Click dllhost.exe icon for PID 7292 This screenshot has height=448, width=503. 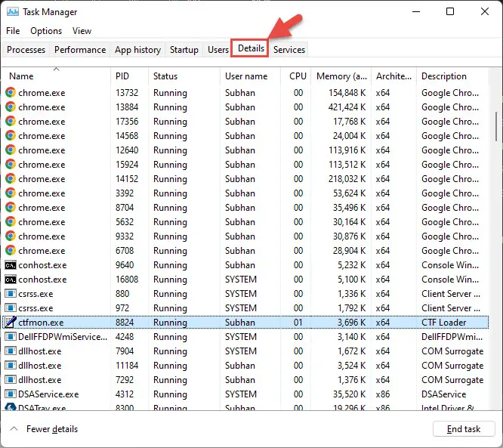[x=11, y=380]
